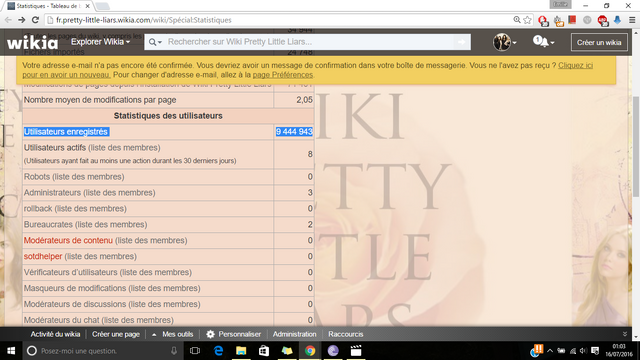Click the Wikia logo
640x360 pixels.
[x=32, y=42]
